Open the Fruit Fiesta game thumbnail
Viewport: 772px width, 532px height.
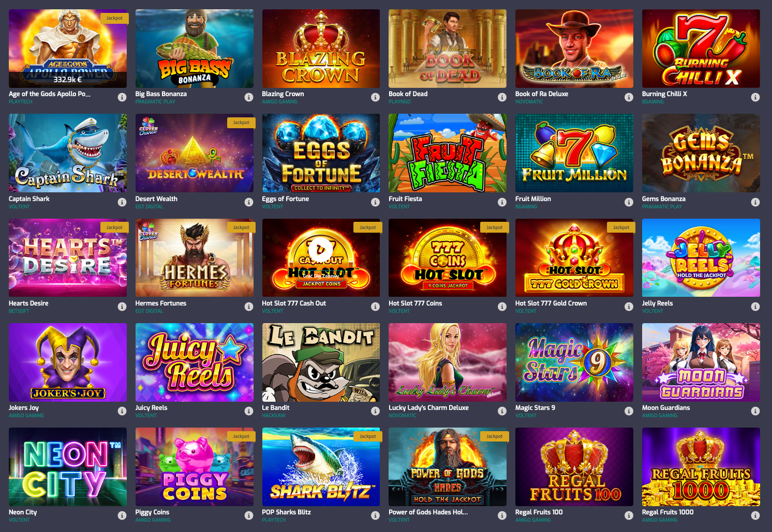448,153
